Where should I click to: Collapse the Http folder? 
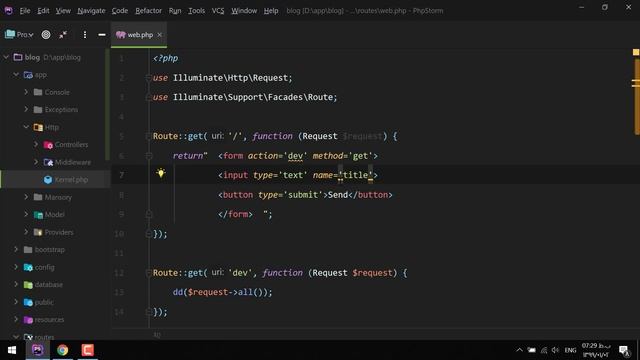[x=26, y=127]
